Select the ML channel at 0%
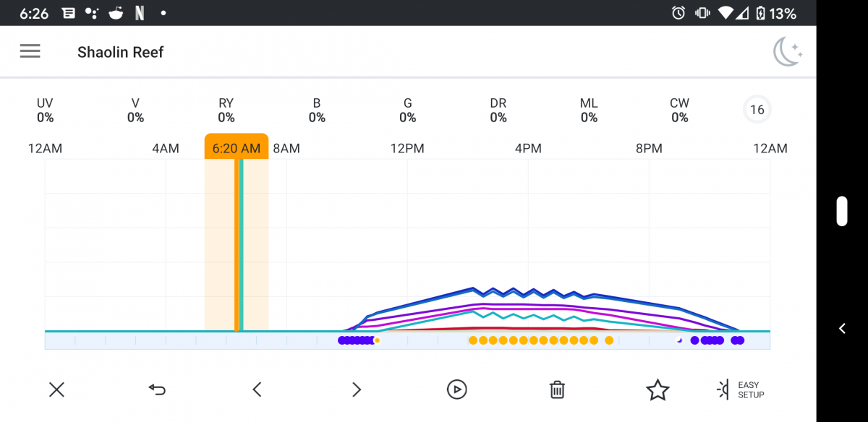This screenshot has height=422, width=868. [x=589, y=111]
